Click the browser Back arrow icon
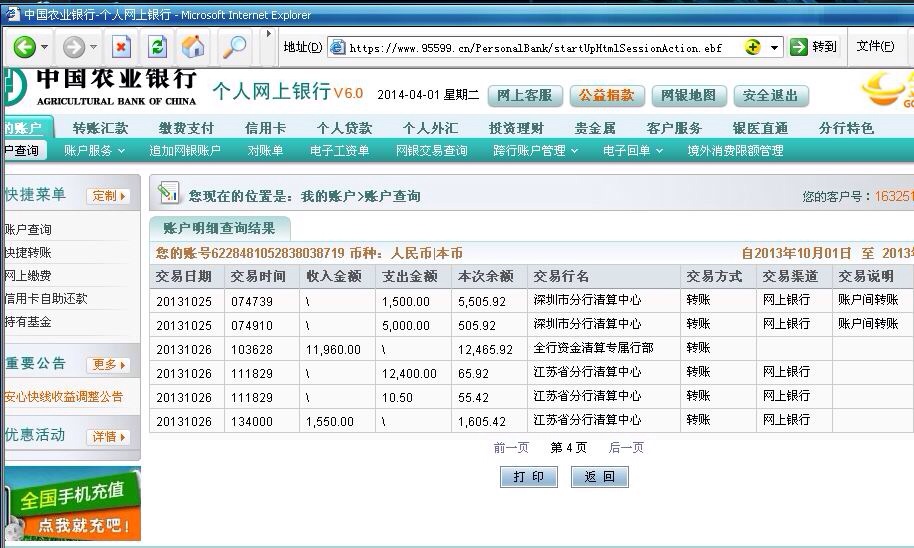Screen dimensions: 914x548 click(x=24, y=47)
